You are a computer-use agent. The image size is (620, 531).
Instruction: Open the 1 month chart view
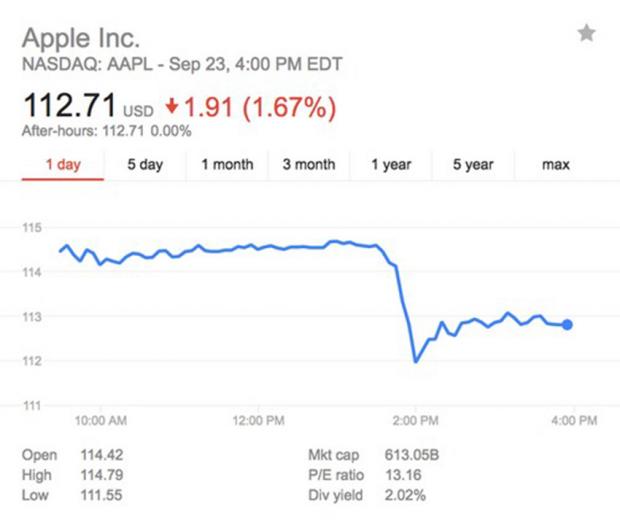227,164
